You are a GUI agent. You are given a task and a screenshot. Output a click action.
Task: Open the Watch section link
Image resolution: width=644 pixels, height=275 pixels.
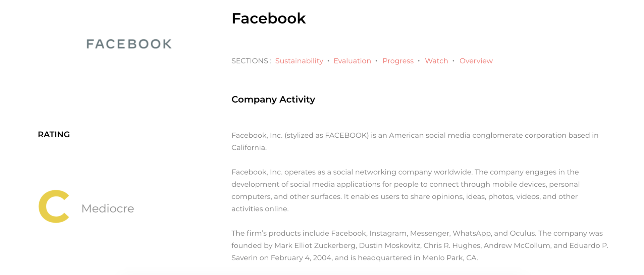point(436,61)
